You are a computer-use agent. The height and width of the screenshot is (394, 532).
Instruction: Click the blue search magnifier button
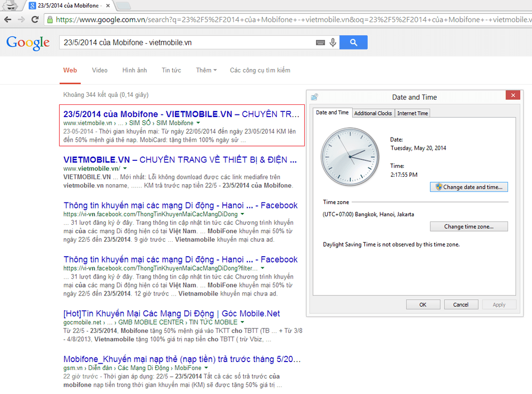(x=354, y=43)
